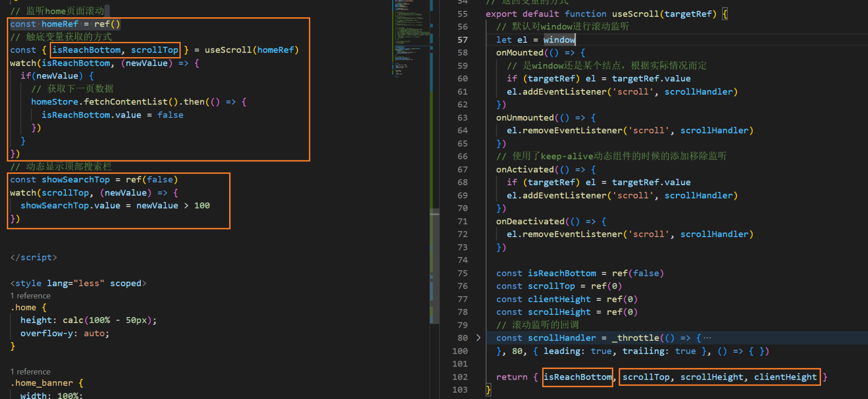Screen dimensions: 868x399
Task: Click 'onDeactivated' on line 71
Action: [530, 221]
